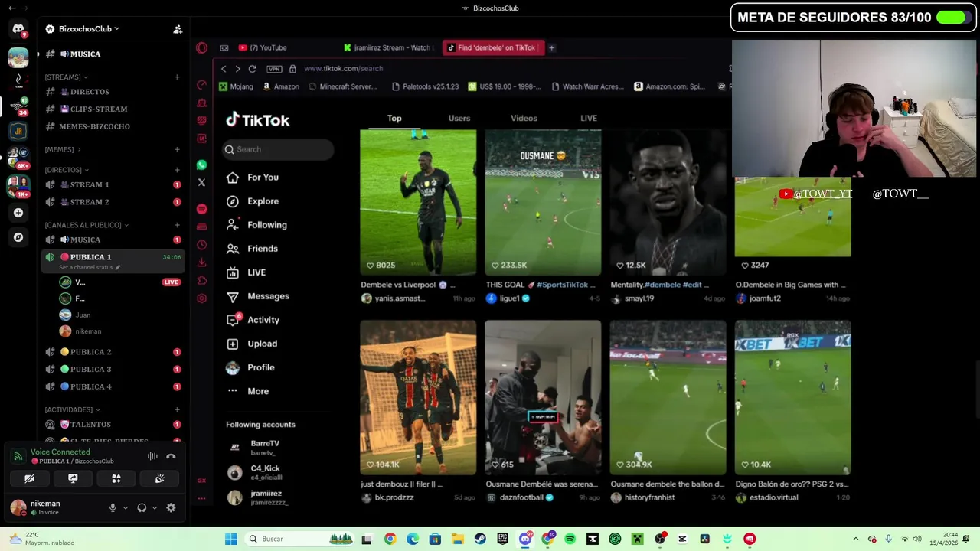Collapse CANALES AL PUBLICO category
980x551 pixels.
[87, 225]
